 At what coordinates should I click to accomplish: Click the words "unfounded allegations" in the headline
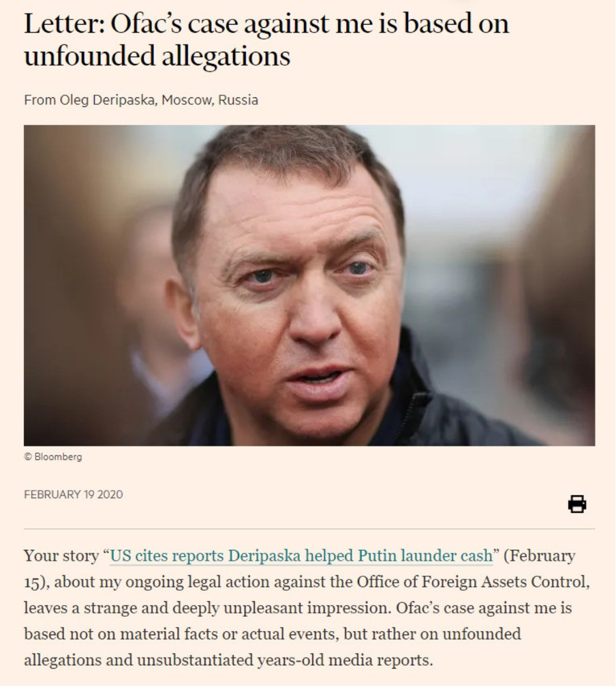pos(157,56)
